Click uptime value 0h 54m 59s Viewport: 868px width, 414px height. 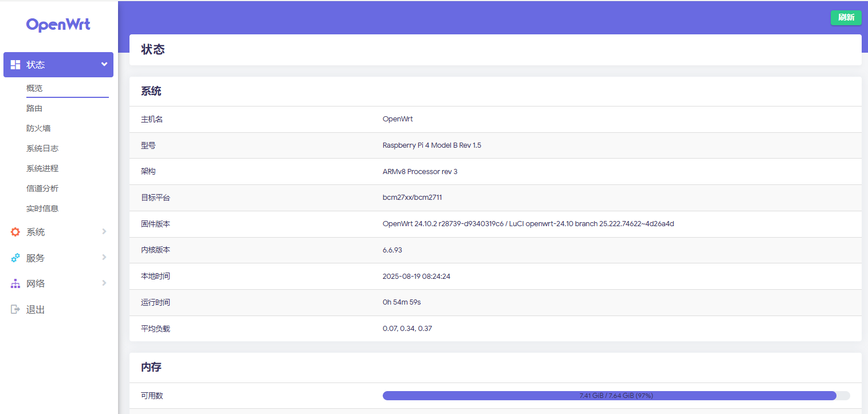tap(402, 302)
